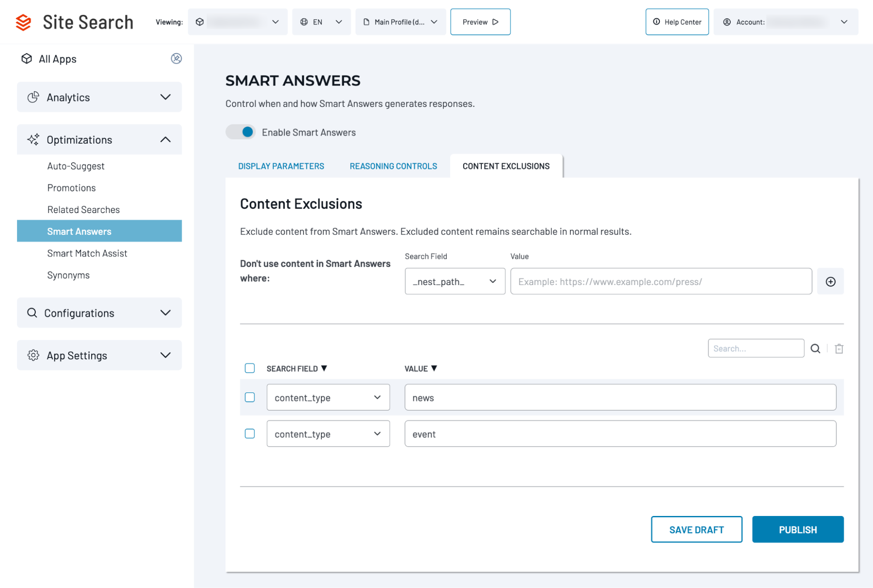Image resolution: width=873 pixels, height=588 pixels.
Task: Click the PUBLISH button
Action: pyautogui.click(x=798, y=530)
